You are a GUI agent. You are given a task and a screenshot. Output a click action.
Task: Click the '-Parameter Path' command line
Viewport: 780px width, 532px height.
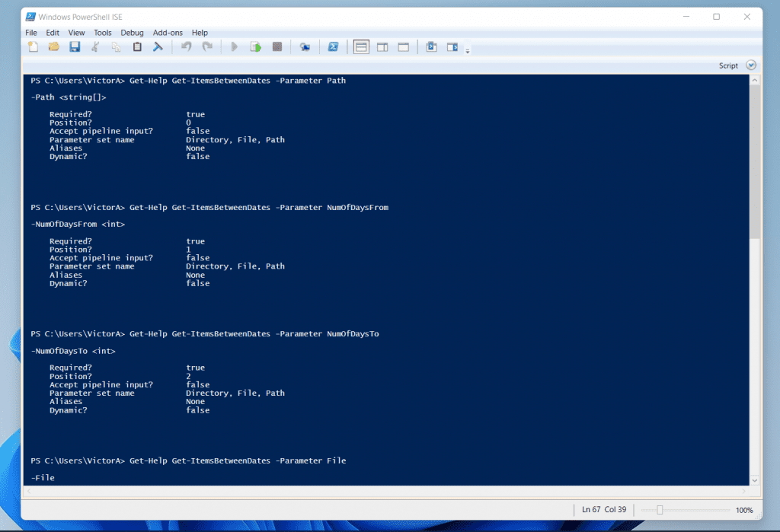[x=188, y=81]
